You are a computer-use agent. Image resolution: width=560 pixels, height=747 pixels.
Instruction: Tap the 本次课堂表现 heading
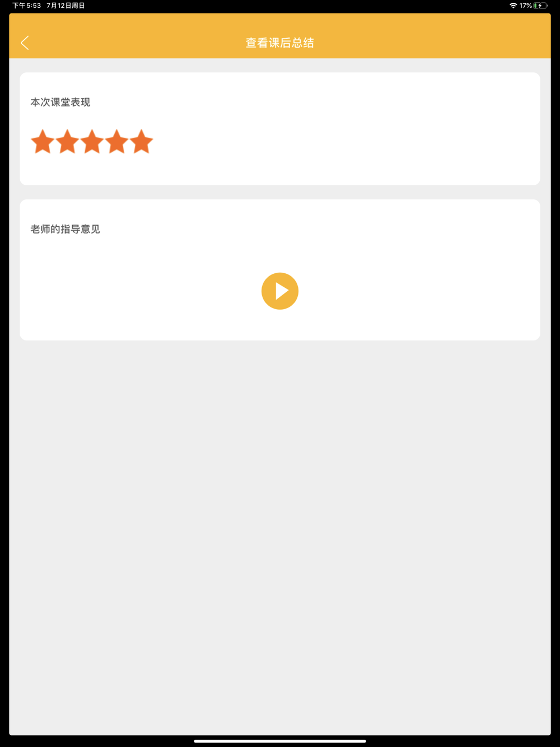tap(60, 102)
